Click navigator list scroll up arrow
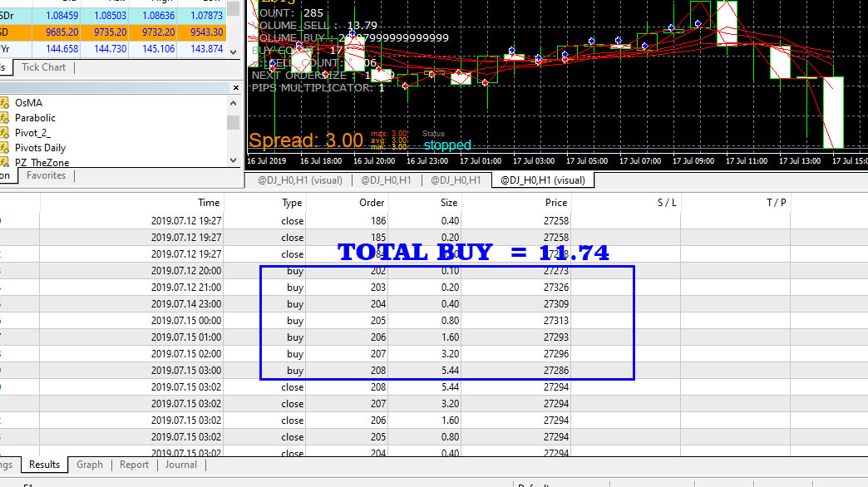868x487 pixels. click(x=233, y=103)
